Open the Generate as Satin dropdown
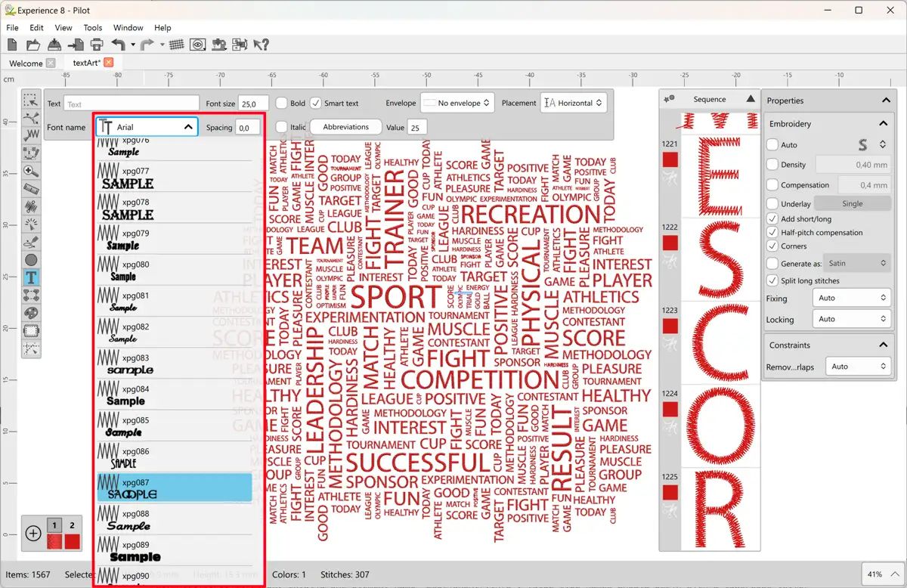Image resolution: width=907 pixels, height=588 pixels. point(858,263)
